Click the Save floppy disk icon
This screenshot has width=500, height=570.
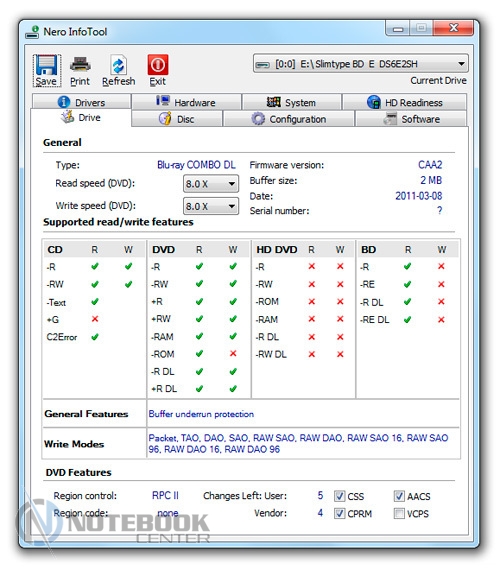tap(47, 65)
